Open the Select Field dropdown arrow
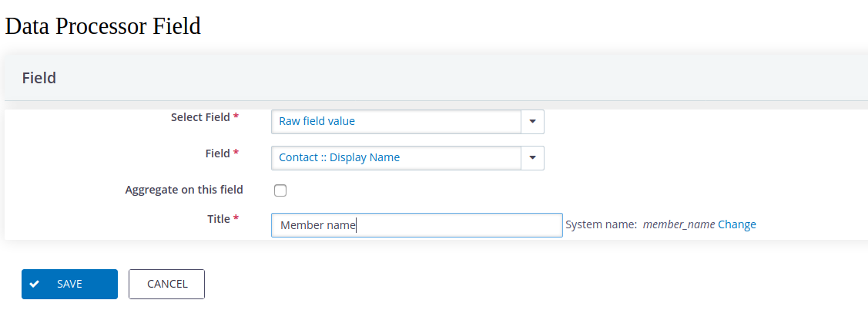868x327 pixels. [x=532, y=122]
